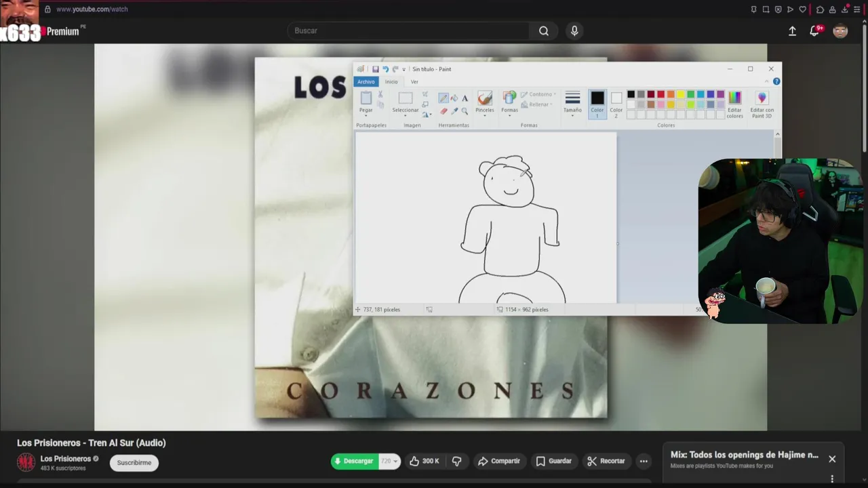Click the YouTube search magnifier button
The height and width of the screenshot is (488, 868).
click(544, 30)
